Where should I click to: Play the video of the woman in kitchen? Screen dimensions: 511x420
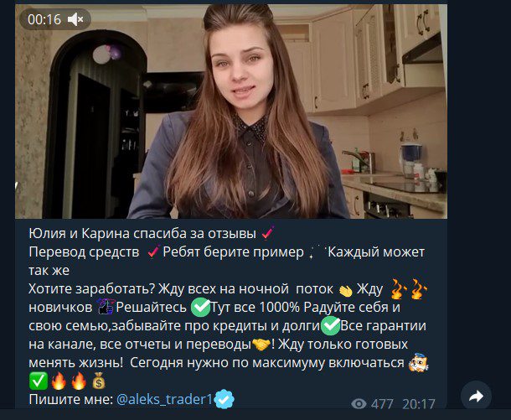tap(231, 111)
